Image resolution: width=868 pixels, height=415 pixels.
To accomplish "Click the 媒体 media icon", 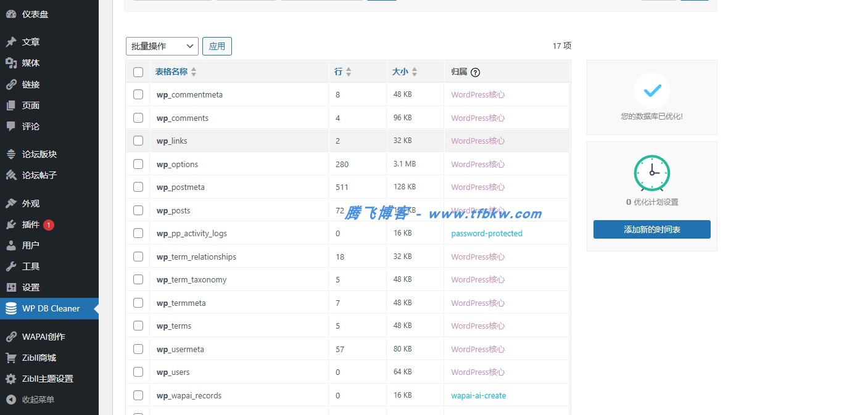I will (x=11, y=63).
